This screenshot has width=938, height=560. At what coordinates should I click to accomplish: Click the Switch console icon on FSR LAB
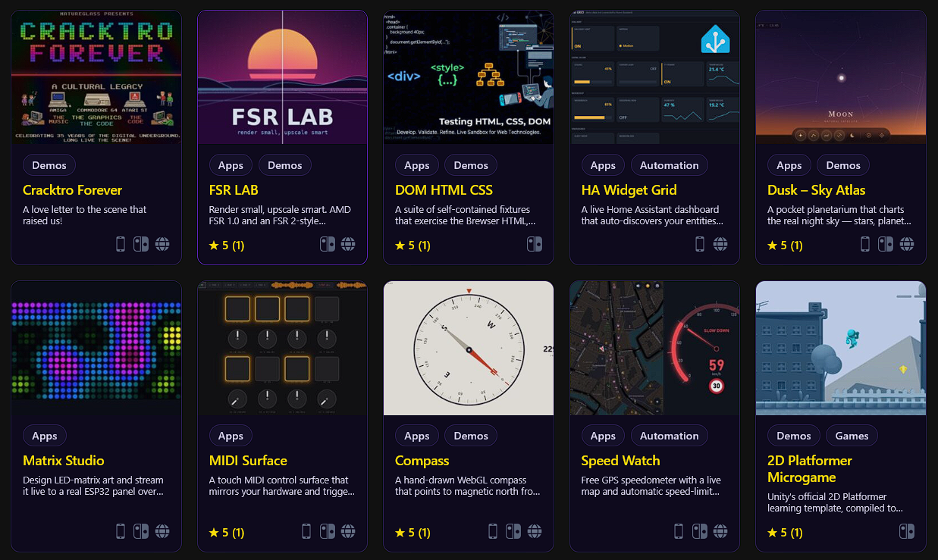[x=327, y=244]
